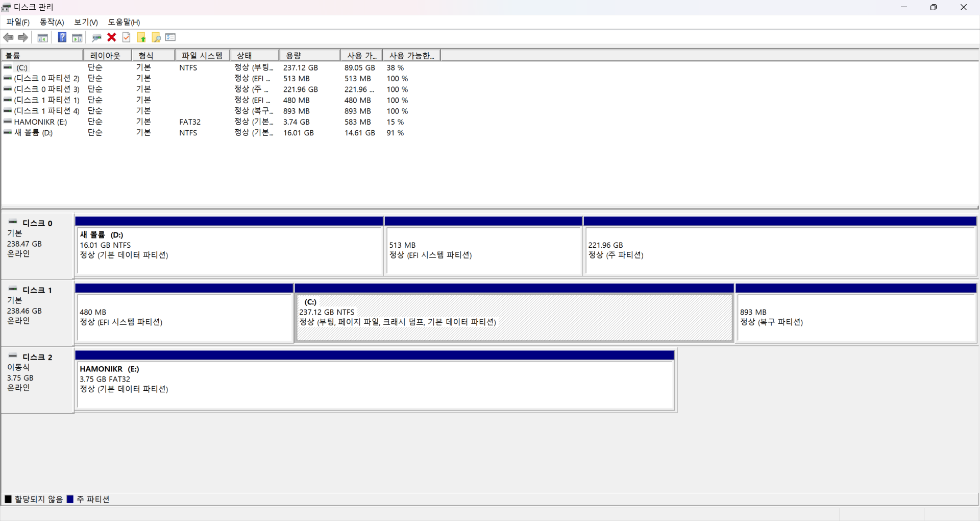Click the 디스크 0 disk label panel

point(38,246)
